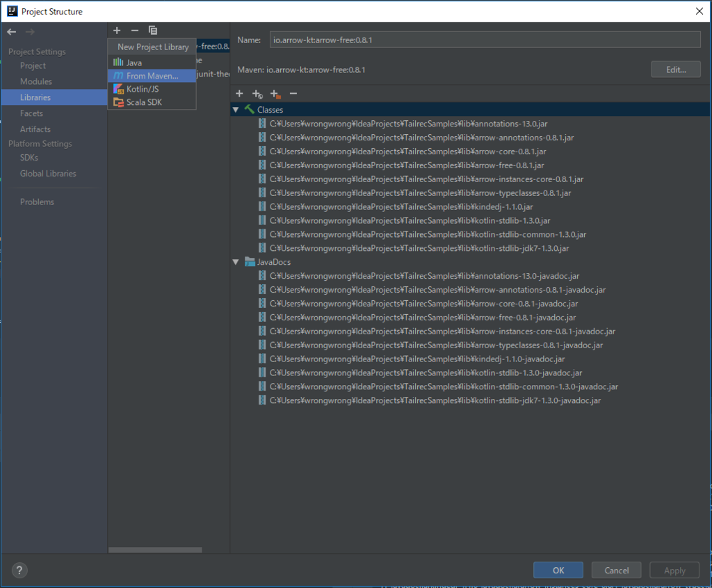Select arrow-free-0.8.1-javadoc.jar entry
This screenshot has height=588, width=712.
click(x=423, y=318)
